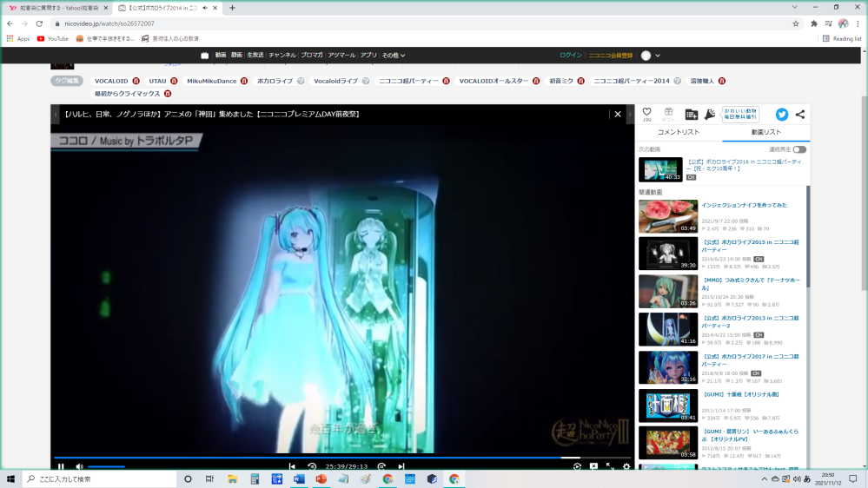Add video to mylist folder icon
Image resolution: width=868 pixels, height=488 pixels.
691,115
